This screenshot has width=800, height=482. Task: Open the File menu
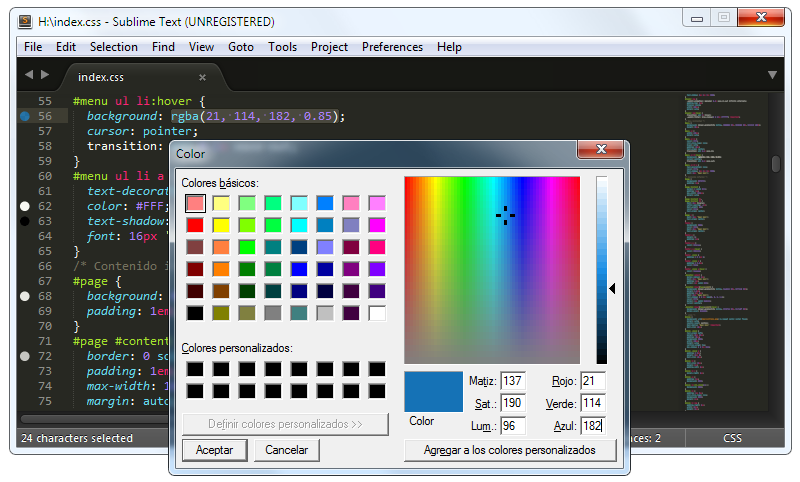(x=33, y=47)
